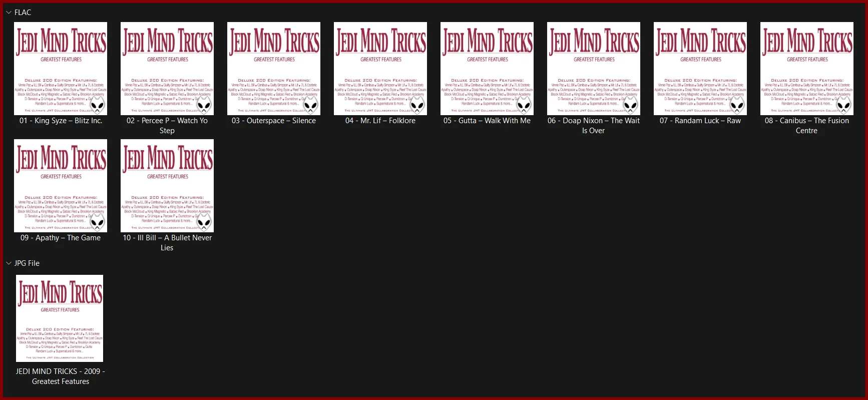
Task: Select the Apathy The Game track thumbnail
Action: tap(61, 186)
